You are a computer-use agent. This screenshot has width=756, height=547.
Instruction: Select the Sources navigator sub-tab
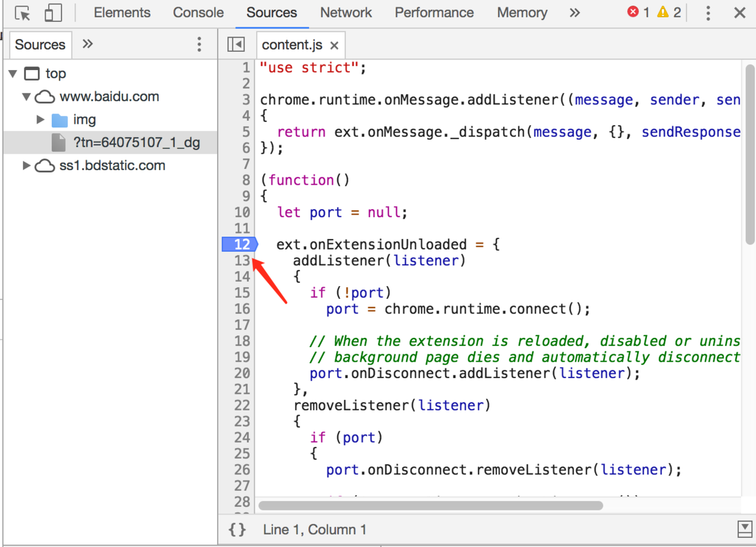coord(40,45)
